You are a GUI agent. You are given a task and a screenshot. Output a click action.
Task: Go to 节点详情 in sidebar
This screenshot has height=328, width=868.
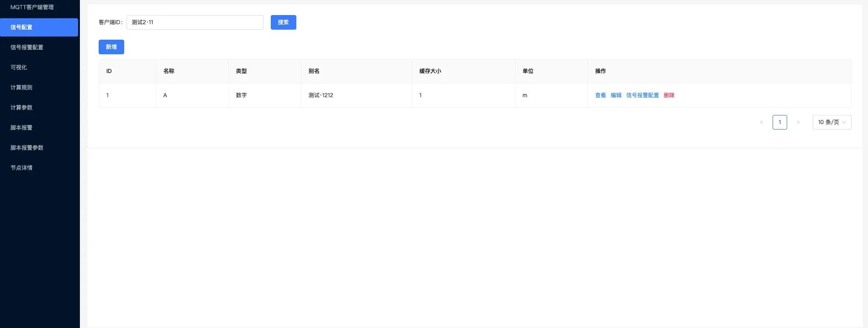21,168
